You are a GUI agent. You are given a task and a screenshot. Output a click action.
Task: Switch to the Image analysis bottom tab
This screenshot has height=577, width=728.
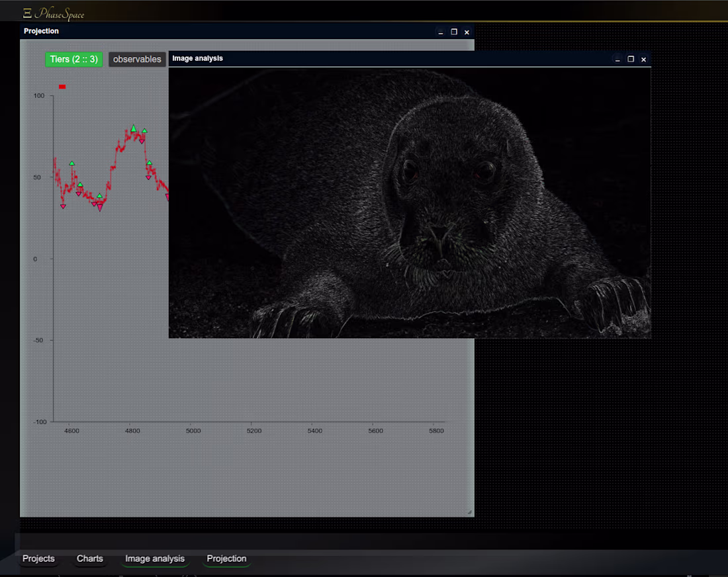(x=155, y=558)
